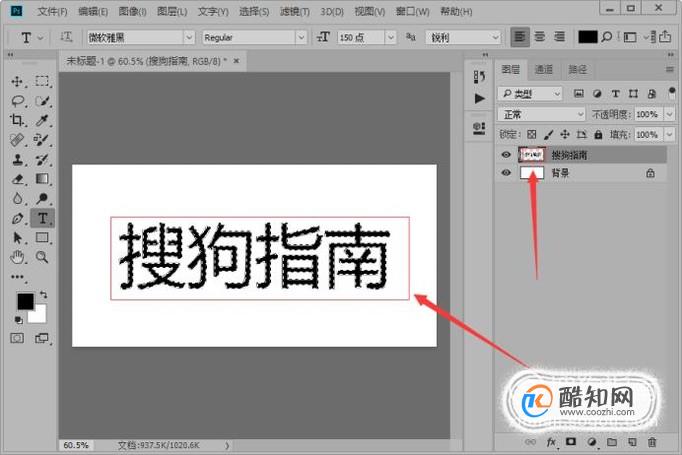The image size is (682, 455).
Task: Switch to the 路径 tab
Action: [x=577, y=69]
